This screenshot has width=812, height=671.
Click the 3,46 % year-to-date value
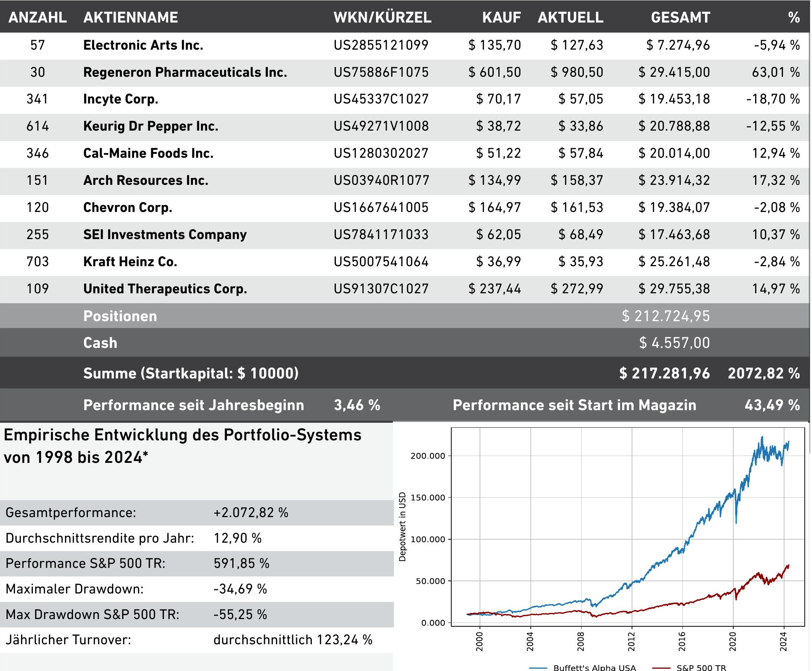(x=357, y=405)
